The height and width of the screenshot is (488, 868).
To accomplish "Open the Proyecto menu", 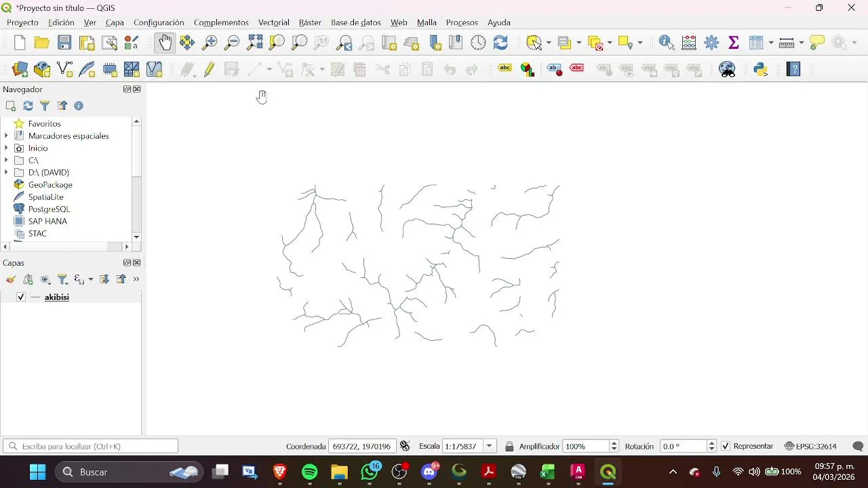I will 22,22.
